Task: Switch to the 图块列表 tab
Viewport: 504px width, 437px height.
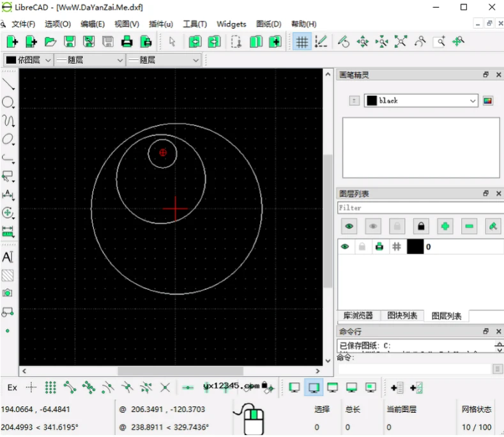Action: click(402, 316)
